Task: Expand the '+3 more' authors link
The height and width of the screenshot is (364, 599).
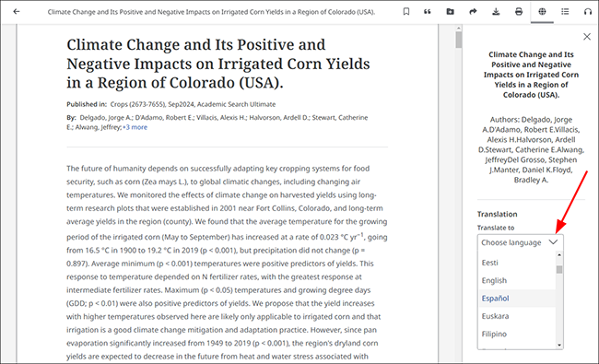Action: [135, 127]
